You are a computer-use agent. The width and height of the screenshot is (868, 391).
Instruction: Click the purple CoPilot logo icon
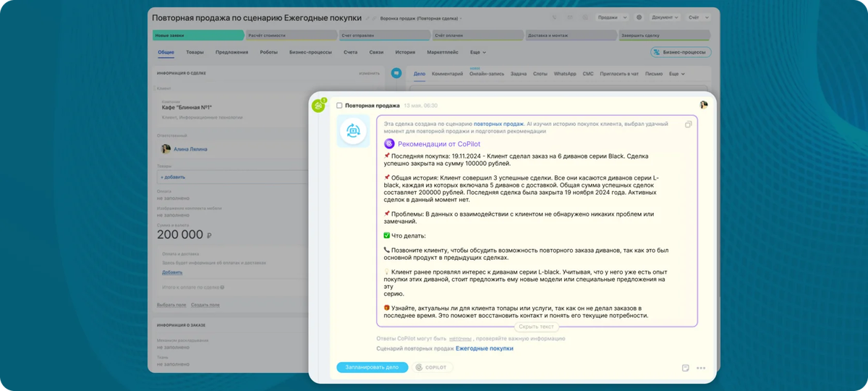pyautogui.click(x=389, y=144)
